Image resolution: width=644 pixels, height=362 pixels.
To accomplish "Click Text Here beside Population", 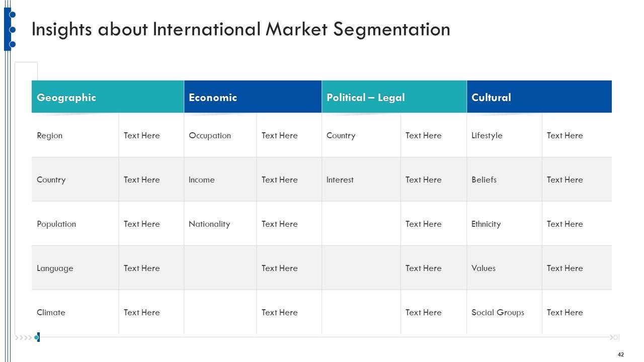I will pyautogui.click(x=142, y=224).
